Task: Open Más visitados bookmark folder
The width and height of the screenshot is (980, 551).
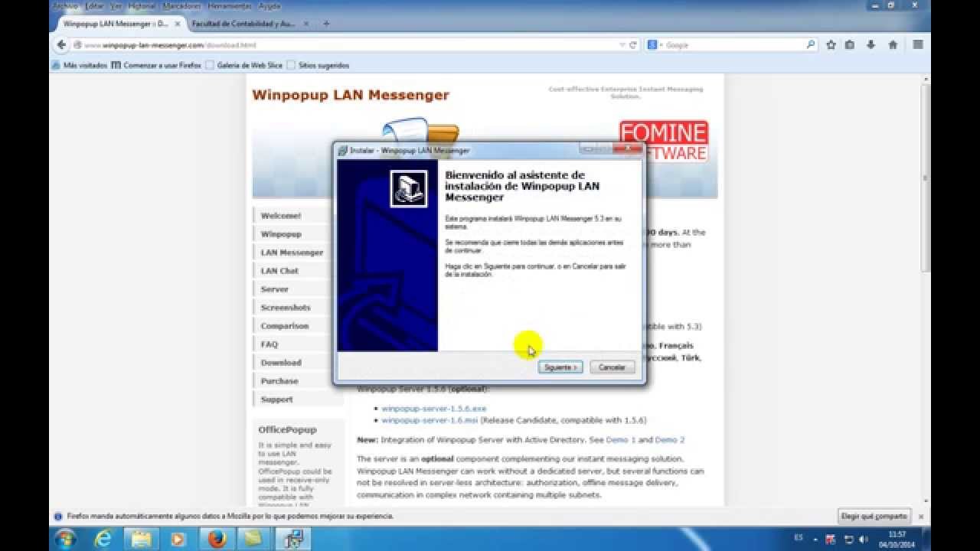Action: [80, 66]
